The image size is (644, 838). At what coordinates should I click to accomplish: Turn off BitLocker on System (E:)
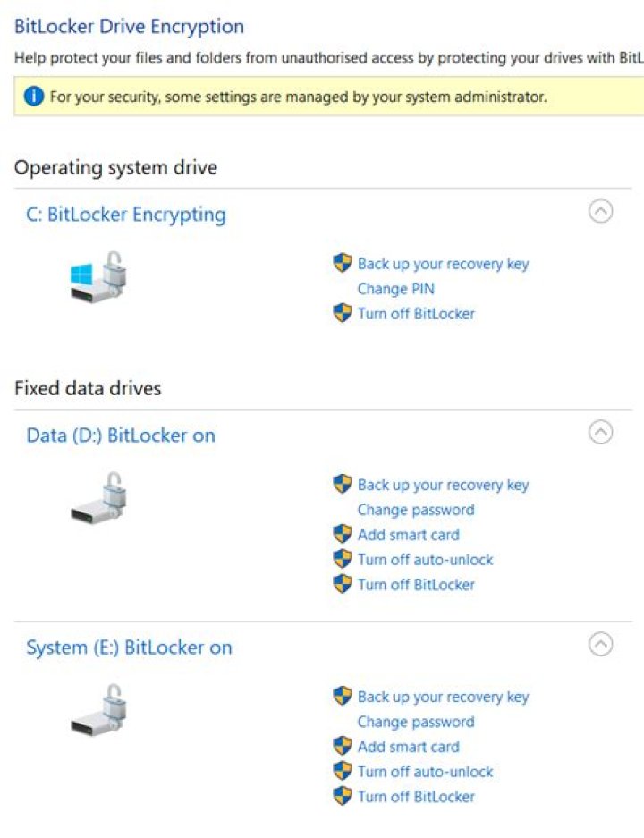click(x=416, y=797)
